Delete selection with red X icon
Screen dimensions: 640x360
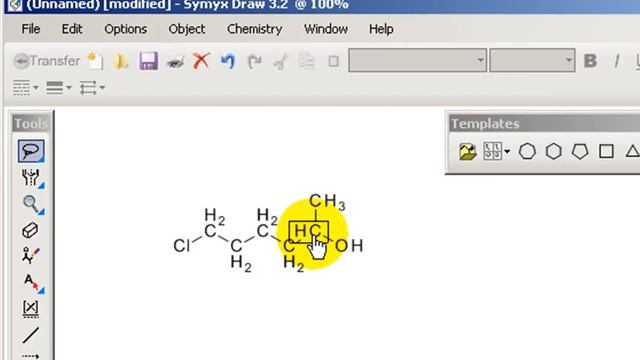coord(201,61)
